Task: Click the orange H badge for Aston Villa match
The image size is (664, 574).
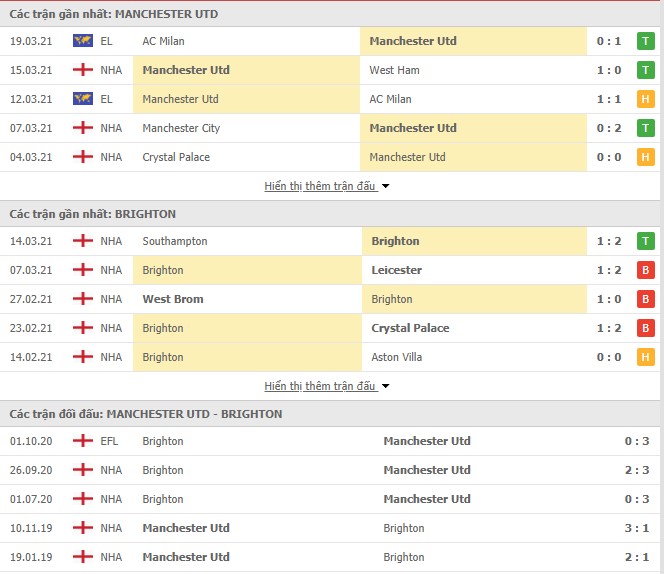Action: [x=645, y=357]
